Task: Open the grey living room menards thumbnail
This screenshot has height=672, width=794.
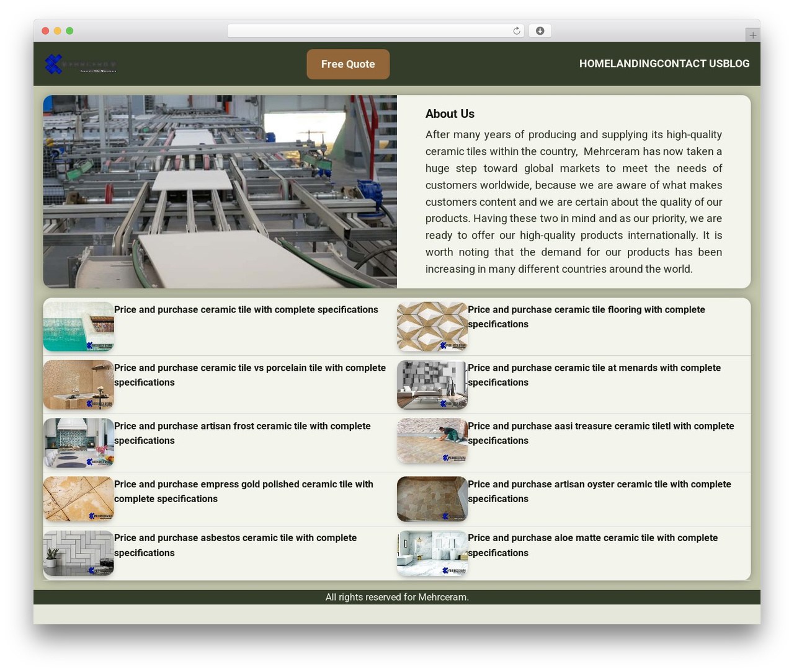Action: click(x=432, y=385)
